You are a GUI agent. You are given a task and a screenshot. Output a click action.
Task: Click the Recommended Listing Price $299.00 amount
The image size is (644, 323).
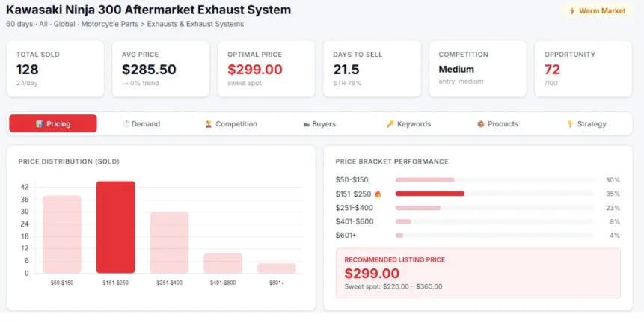pos(372,274)
